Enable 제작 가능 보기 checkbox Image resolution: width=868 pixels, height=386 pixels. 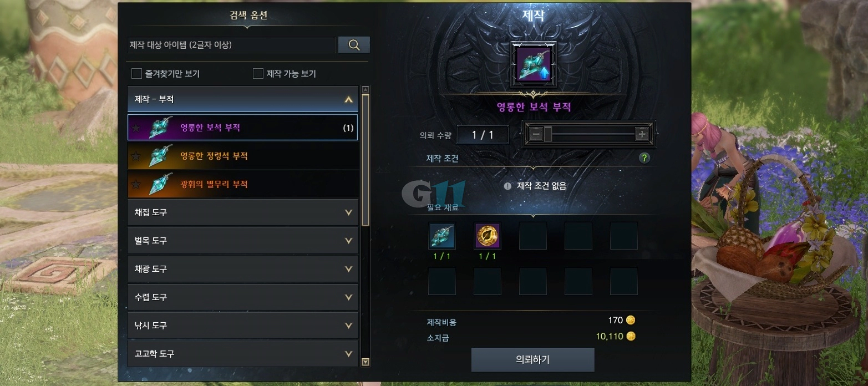point(258,73)
